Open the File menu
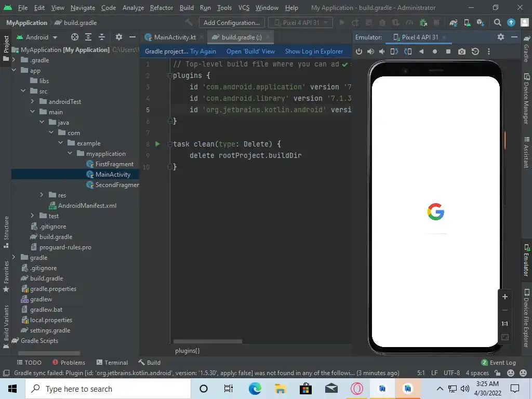The height and width of the screenshot is (399, 532). tap(23, 7)
